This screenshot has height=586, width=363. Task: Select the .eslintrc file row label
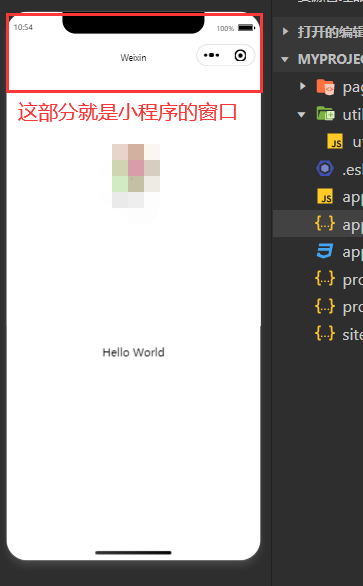(353, 169)
